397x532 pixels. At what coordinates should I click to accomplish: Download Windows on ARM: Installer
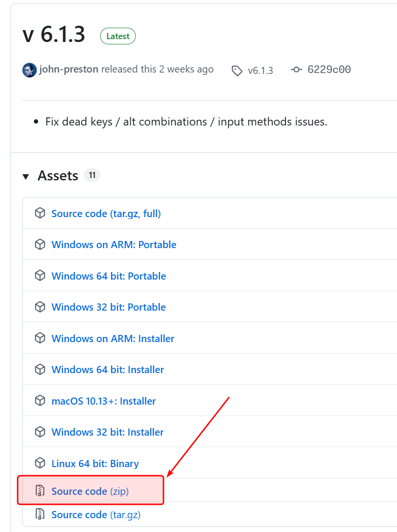click(113, 338)
